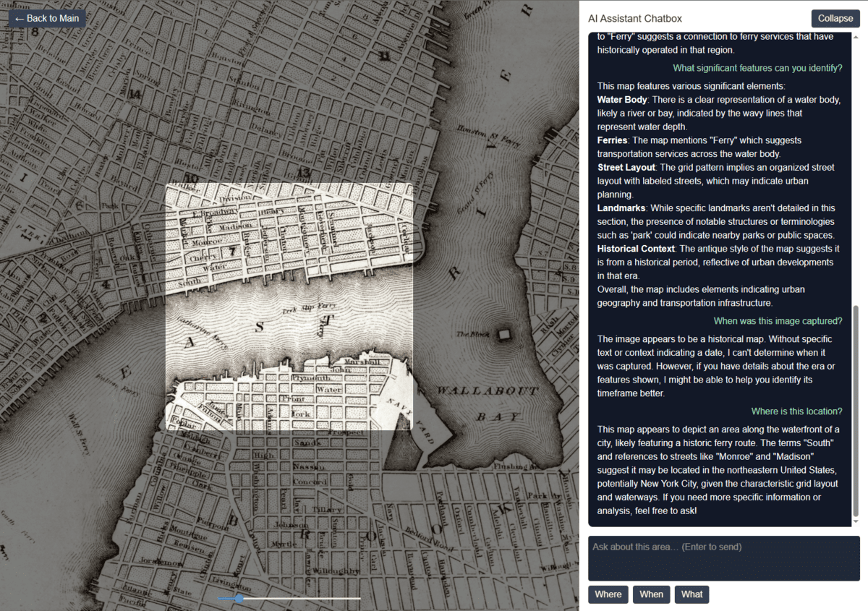Click the question 'Where is this location?'
This screenshot has height=611, width=868.
pos(796,411)
